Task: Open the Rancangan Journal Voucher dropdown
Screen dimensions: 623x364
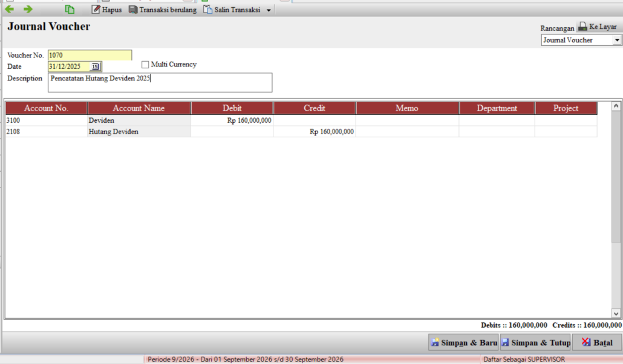Action: (616, 40)
